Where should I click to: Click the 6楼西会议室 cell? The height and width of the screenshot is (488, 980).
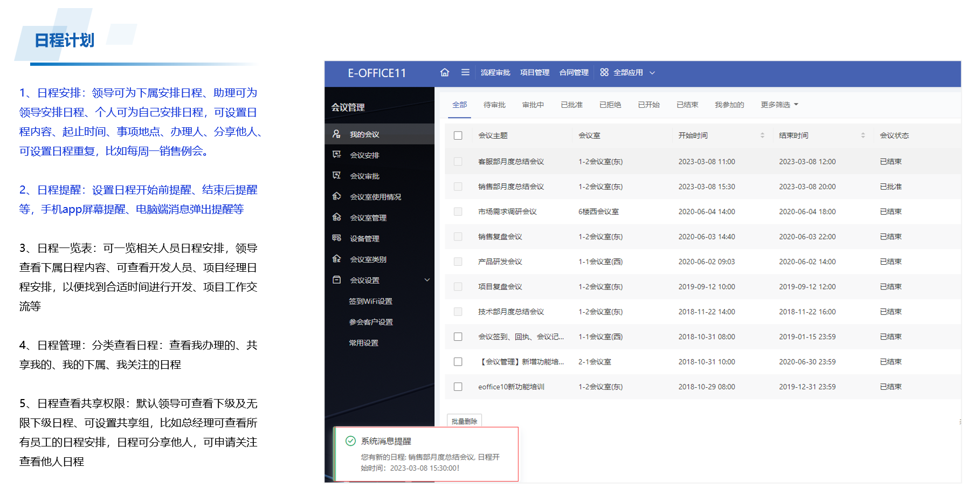(598, 211)
